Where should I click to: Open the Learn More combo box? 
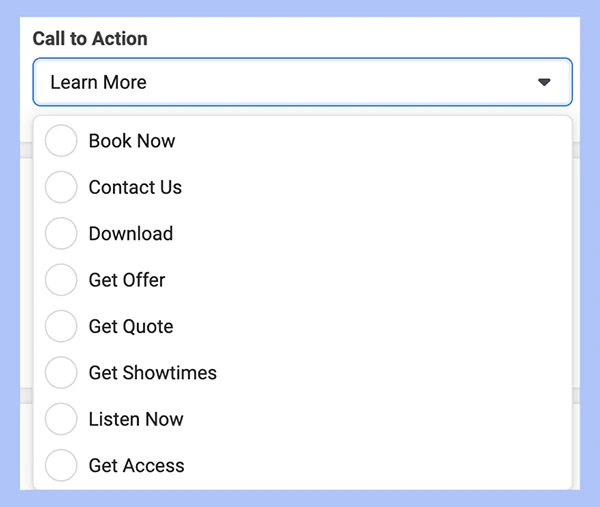[303, 82]
